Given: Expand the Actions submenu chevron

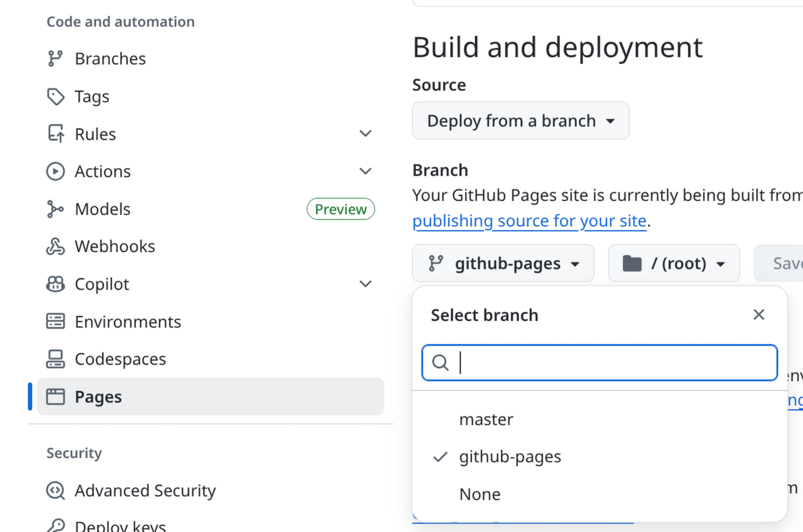Looking at the screenshot, I should [x=366, y=171].
